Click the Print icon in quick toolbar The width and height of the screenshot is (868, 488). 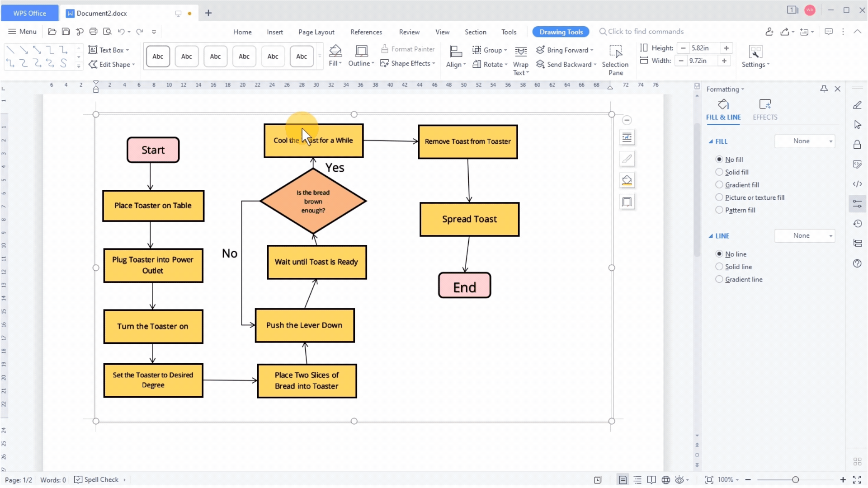(93, 32)
